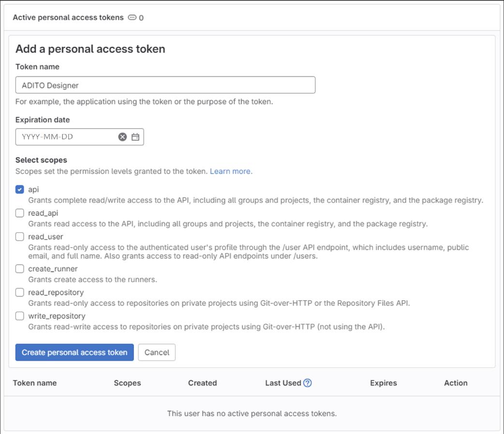
Task: Focus the Token name text field
Action: click(x=165, y=85)
